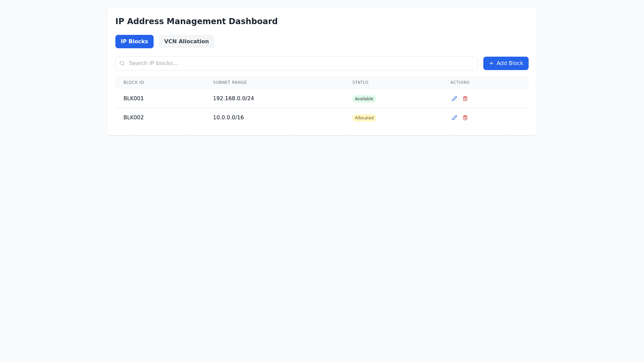Click the Allocated status badge
The height and width of the screenshot is (362, 644).
pyautogui.click(x=364, y=118)
